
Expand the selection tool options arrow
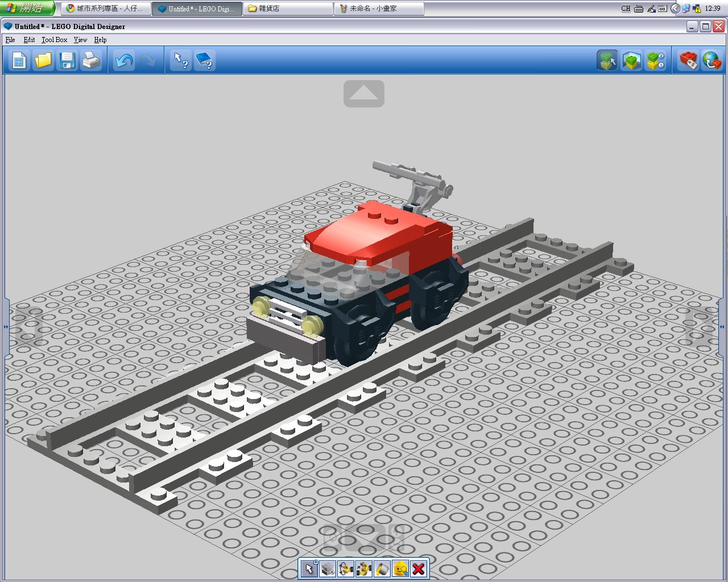pos(316,562)
